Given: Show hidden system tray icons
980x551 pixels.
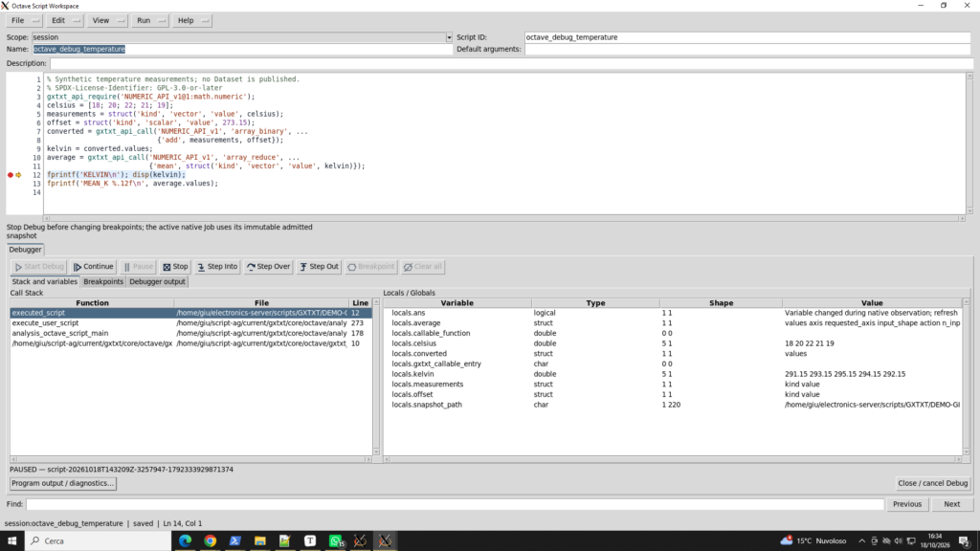Looking at the screenshot, I should 862,541.
